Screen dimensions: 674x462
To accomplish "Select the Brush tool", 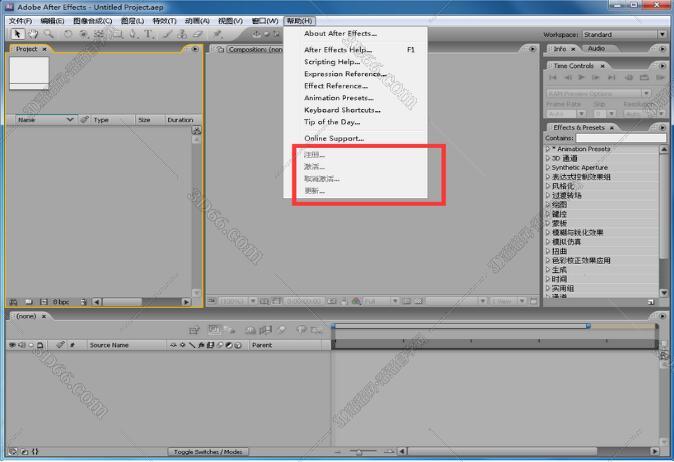I will click(x=167, y=34).
